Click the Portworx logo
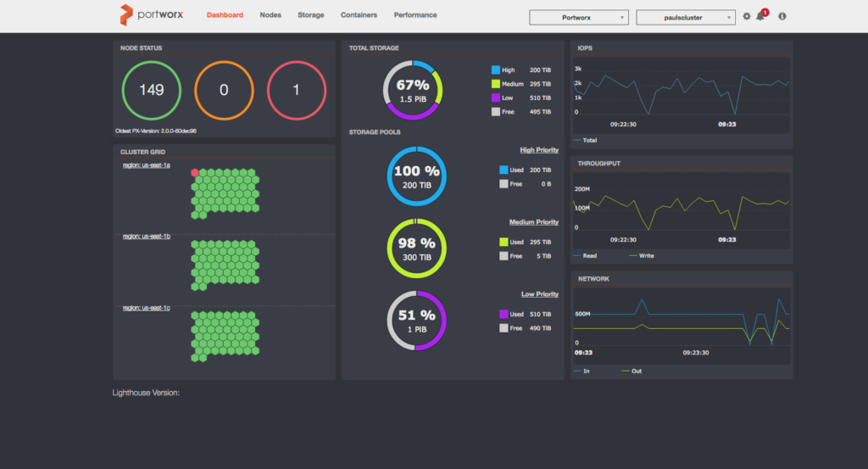The height and width of the screenshot is (469, 868). (147, 14)
